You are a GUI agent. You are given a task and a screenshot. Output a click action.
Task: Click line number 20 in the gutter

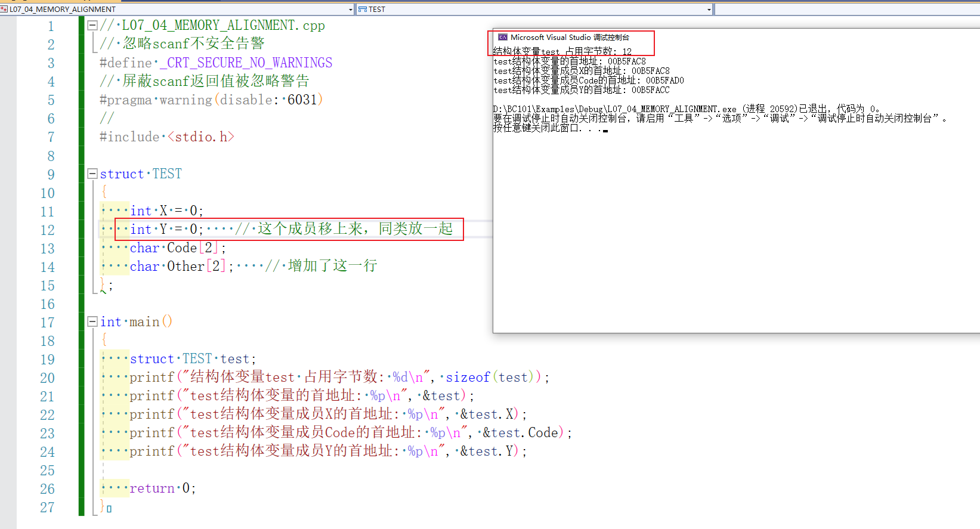(47, 378)
